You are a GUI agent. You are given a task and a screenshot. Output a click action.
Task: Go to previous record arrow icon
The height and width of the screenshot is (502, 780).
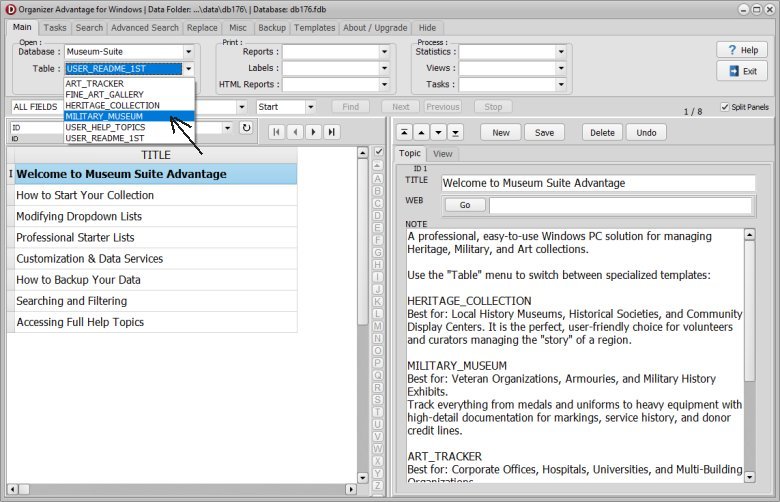(x=295, y=132)
